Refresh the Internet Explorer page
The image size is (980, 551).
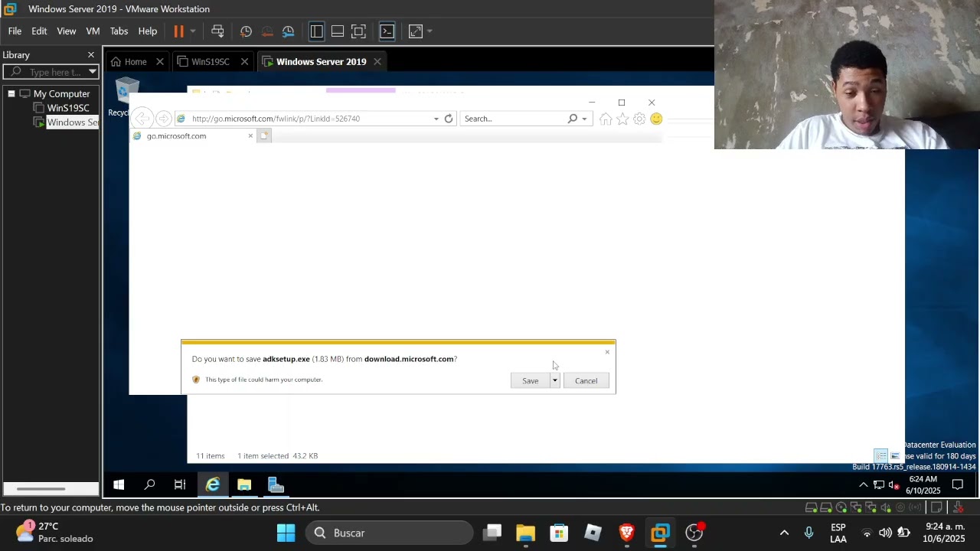pyautogui.click(x=449, y=119)
